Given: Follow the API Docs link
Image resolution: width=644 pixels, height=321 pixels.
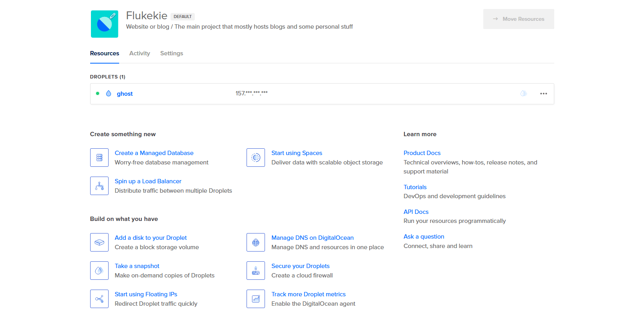Looking at the screenshot, I should click(416, 212).
